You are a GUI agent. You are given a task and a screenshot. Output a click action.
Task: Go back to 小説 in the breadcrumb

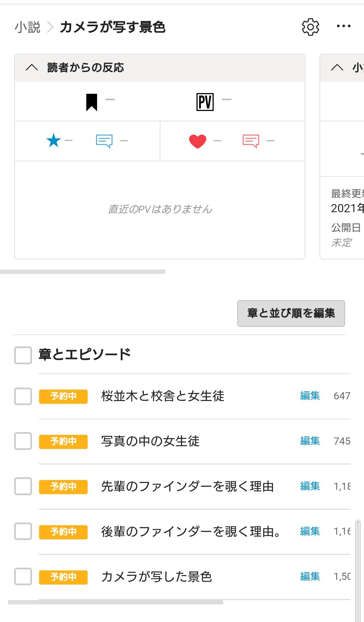tap(27, 27)
